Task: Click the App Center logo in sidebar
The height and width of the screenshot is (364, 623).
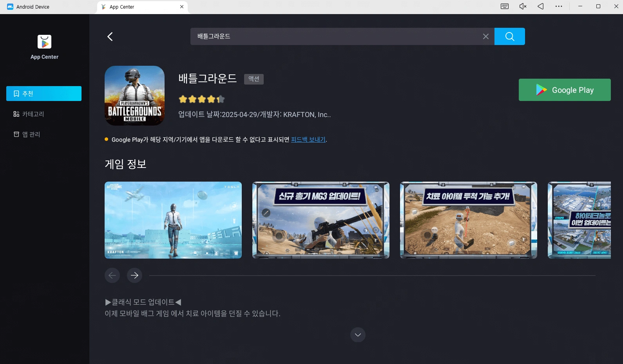Action: 44,42
